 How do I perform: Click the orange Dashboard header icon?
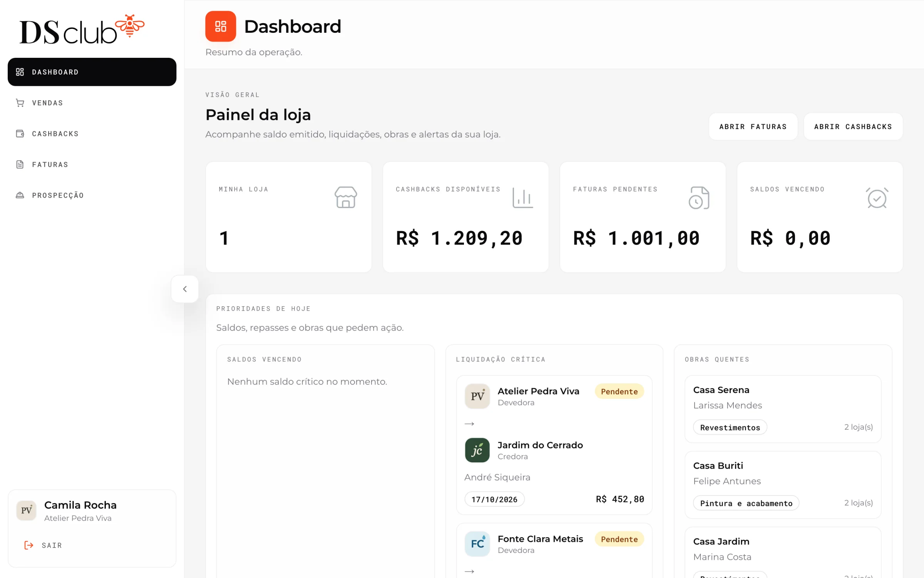pos(221,26)
